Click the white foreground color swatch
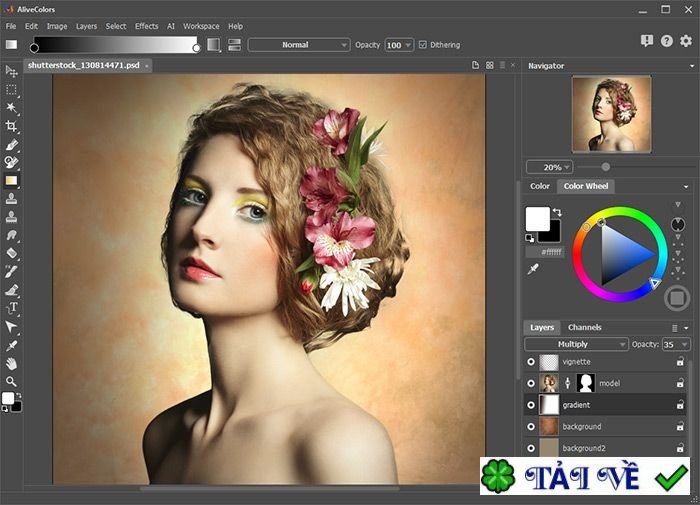Screen dimensions: 700x505 click(x=537, y=218)
